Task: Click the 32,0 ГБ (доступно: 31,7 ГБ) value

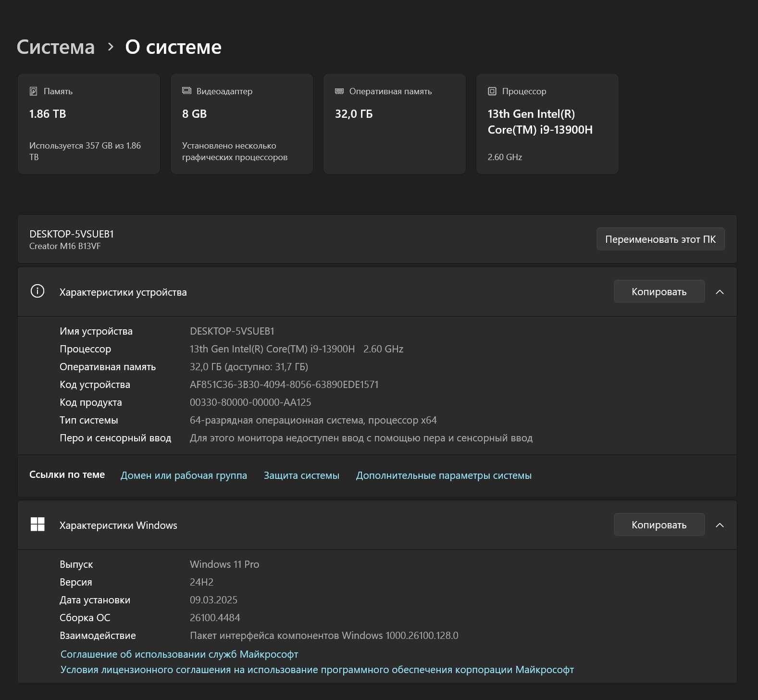Action: coord(249,367)
